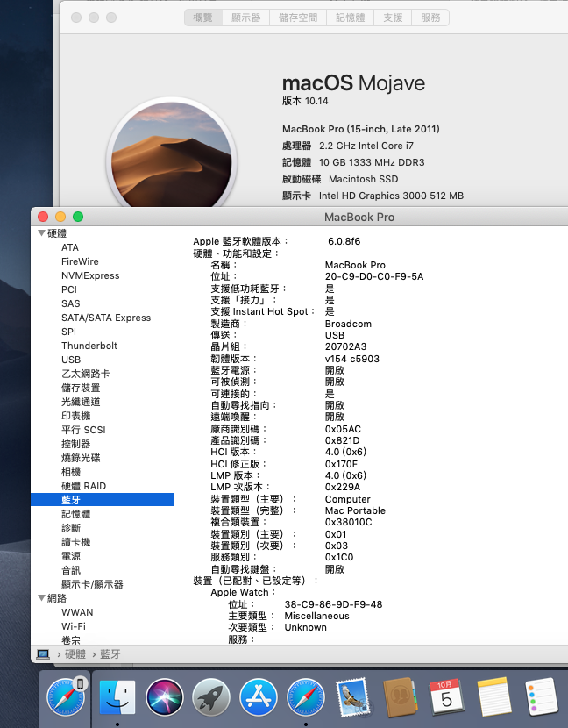
Task: Open Finder from the Dock
Action: pos(117,697)
